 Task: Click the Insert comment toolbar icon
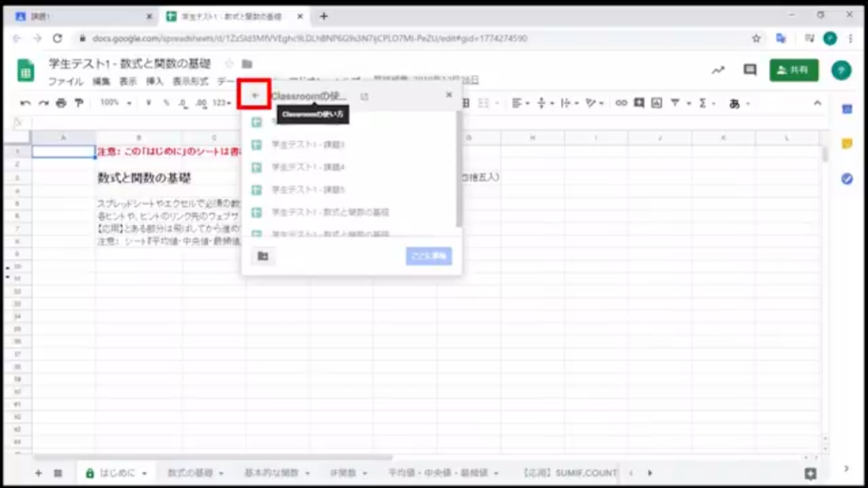point(639,103)
